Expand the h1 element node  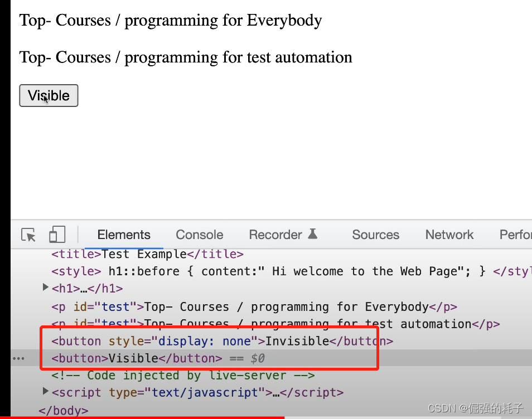tap(45, 288)
